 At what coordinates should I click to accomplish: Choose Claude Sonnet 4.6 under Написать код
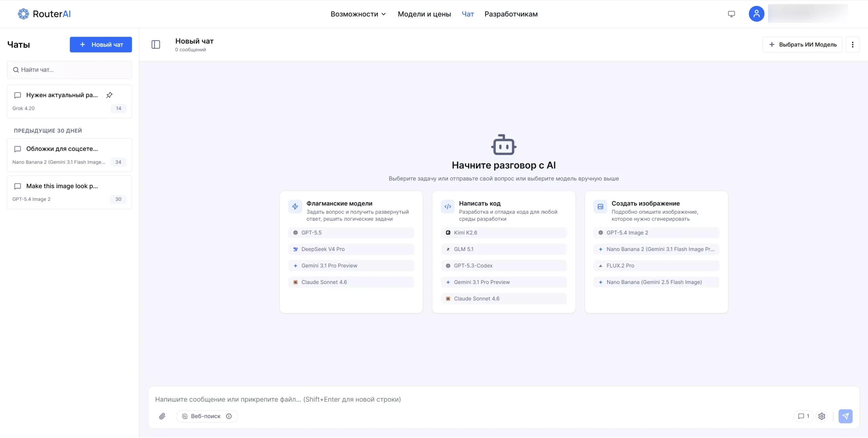[x=504, y=298]
